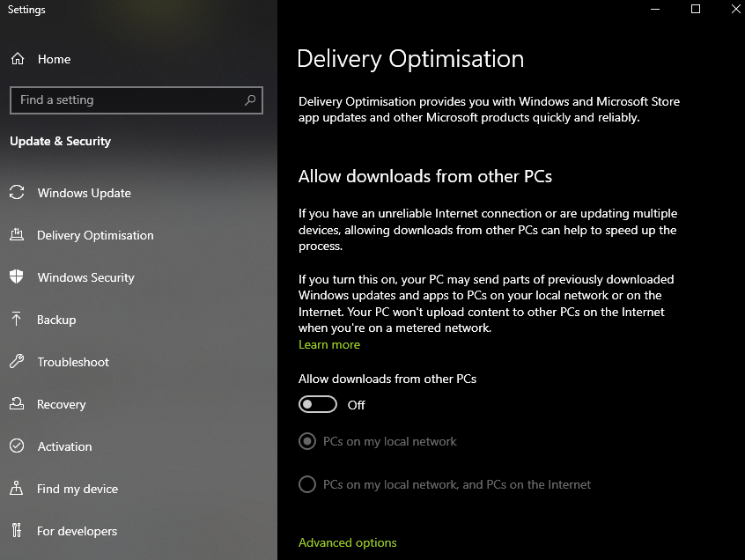The width and height of the screenshot is (745, 560).
Task: Click the Troubleshoot wrench icon
Action: 17,362
